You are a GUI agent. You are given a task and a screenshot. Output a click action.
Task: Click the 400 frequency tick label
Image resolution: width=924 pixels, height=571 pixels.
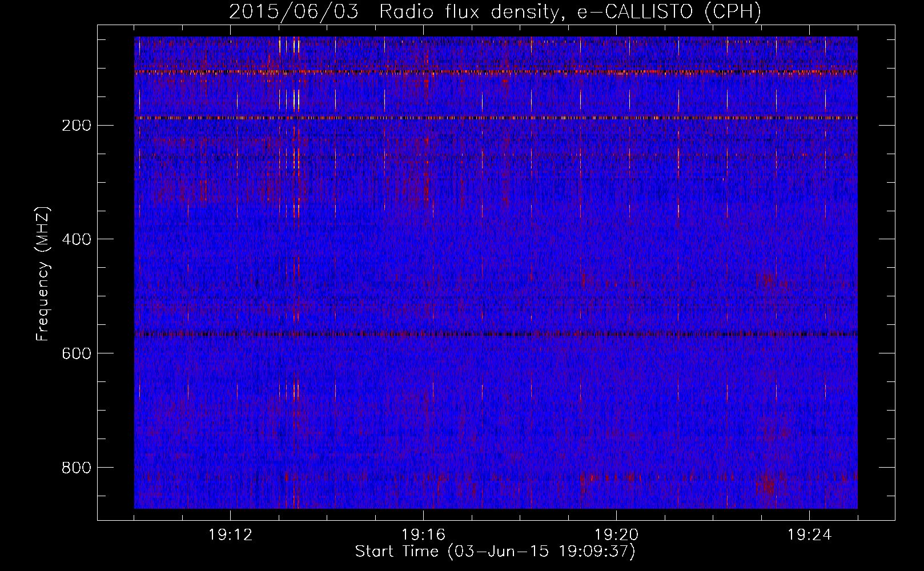pos(76,239)
